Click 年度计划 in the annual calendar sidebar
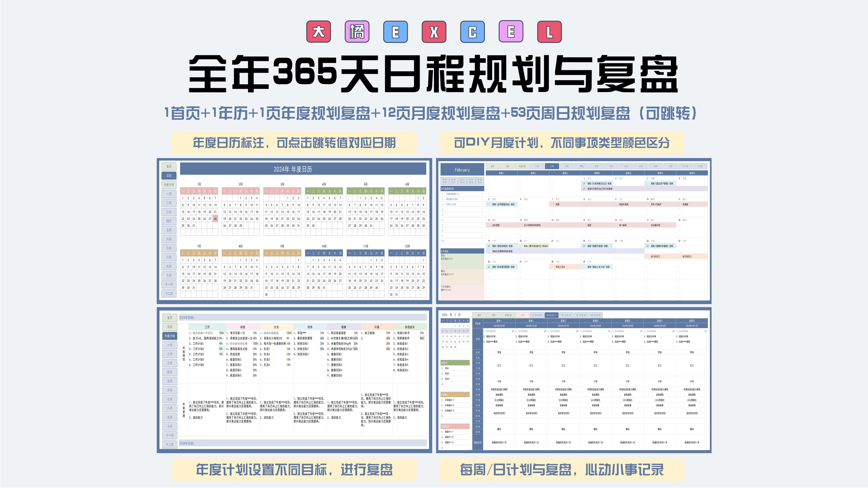 pyautogui.click(x=169, y=184)
